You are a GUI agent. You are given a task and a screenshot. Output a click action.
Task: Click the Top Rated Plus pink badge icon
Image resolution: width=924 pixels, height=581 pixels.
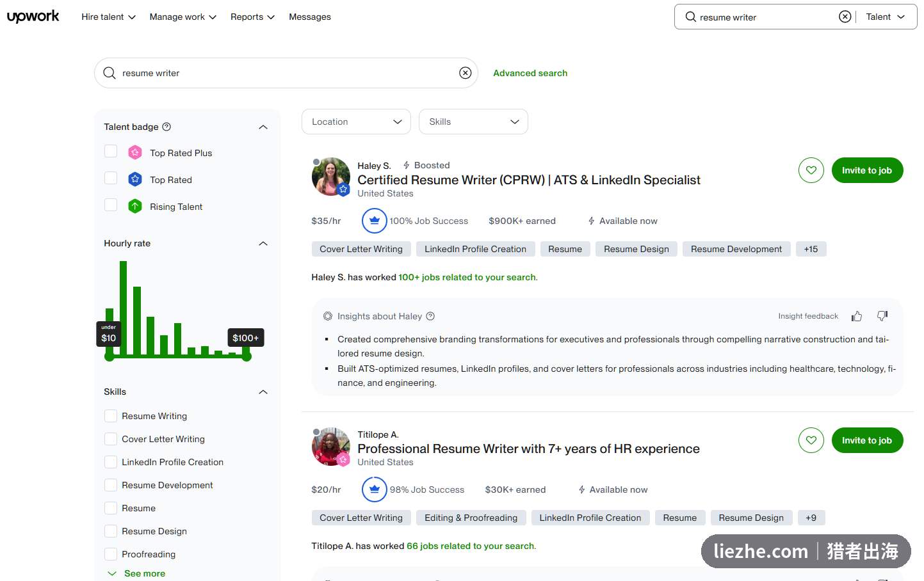[135, 152]
